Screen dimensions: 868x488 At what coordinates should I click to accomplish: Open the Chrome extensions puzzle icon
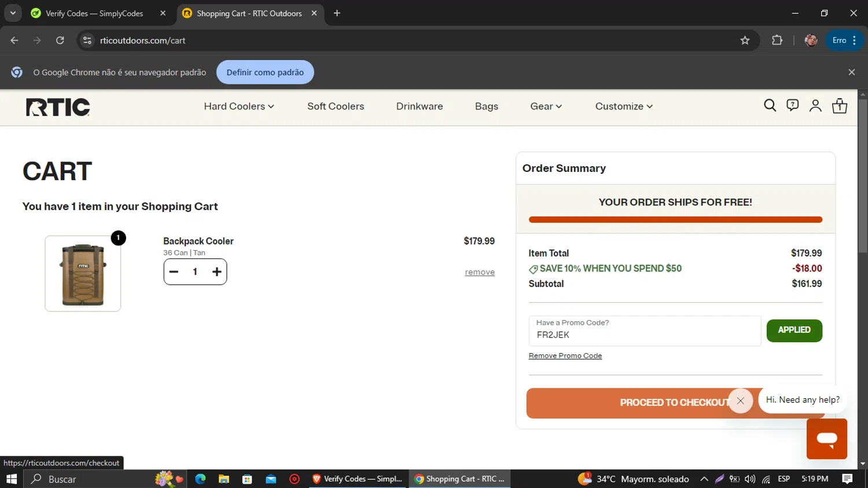pyautogui.click(x=777, y=41)
